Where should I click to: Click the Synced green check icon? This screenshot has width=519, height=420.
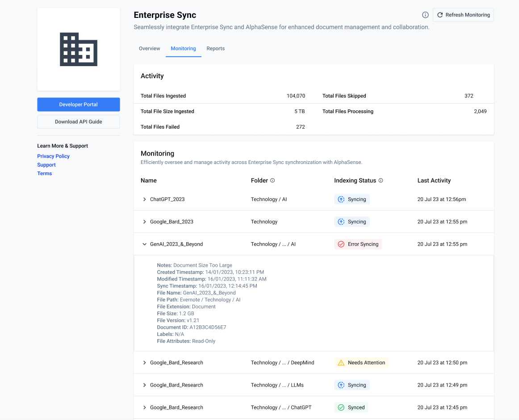click(x=341, y=407)
